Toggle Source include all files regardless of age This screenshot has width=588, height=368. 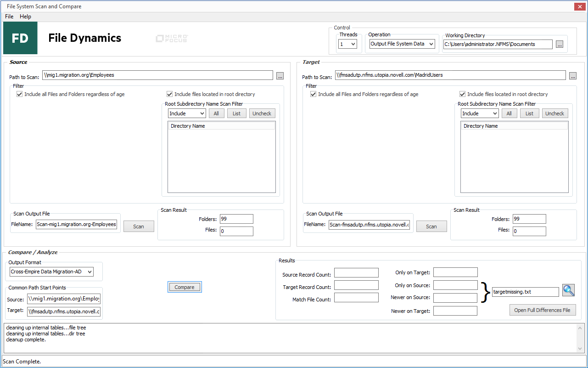[x=20, y=94]
